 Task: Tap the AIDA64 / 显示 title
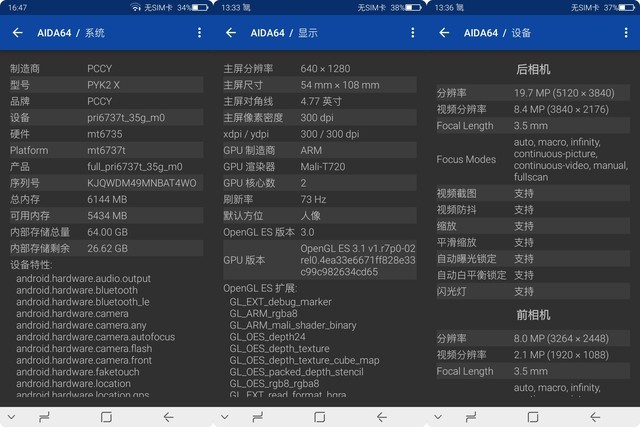tap(284, 33)
